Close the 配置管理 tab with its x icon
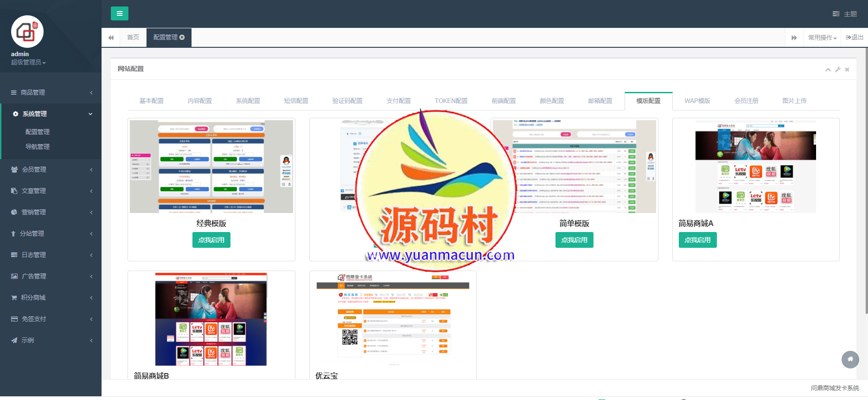This screenshot has height=400, width=868. [x=182, y=37]
